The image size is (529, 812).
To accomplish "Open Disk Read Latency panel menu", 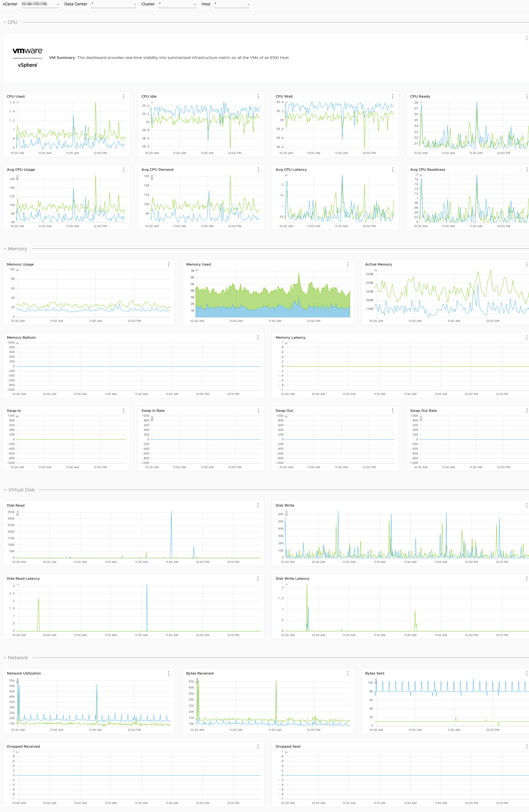I will (x=258, y=579).
